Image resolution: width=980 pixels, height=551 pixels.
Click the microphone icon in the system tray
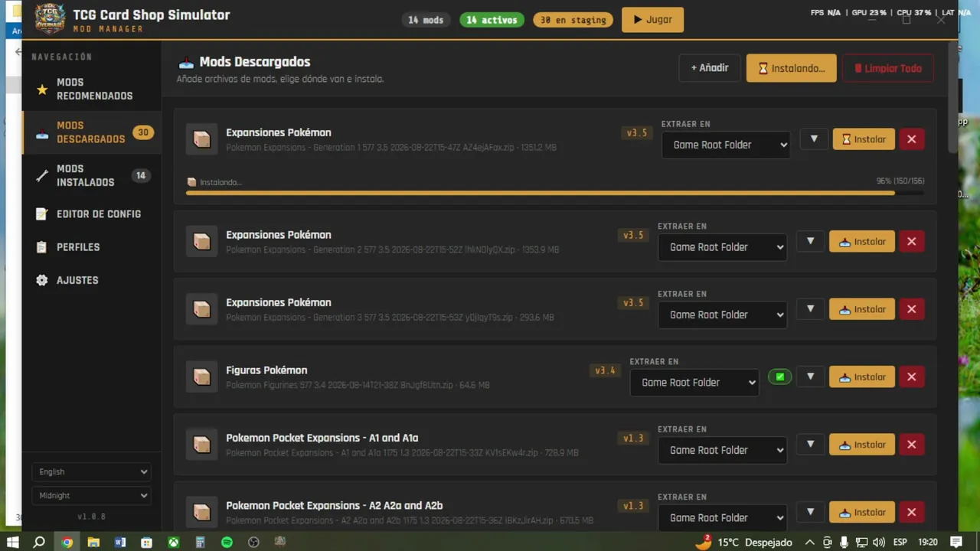(x=844, y=543)
